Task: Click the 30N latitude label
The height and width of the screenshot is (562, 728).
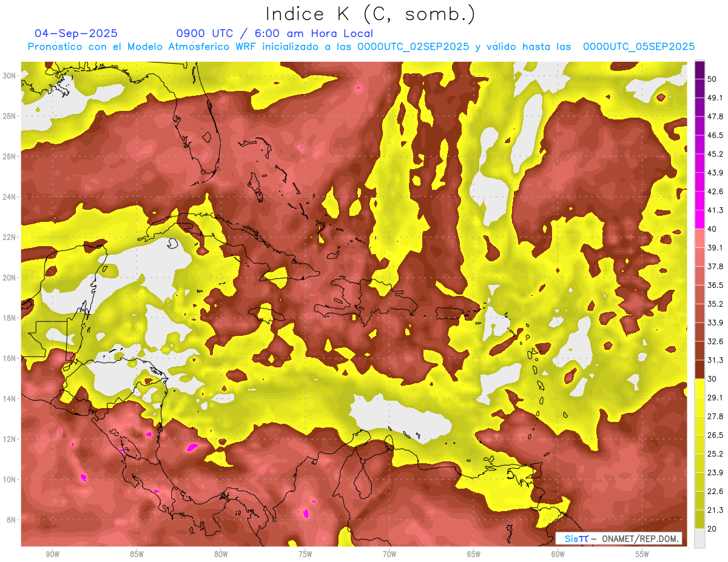Action: 10,75
